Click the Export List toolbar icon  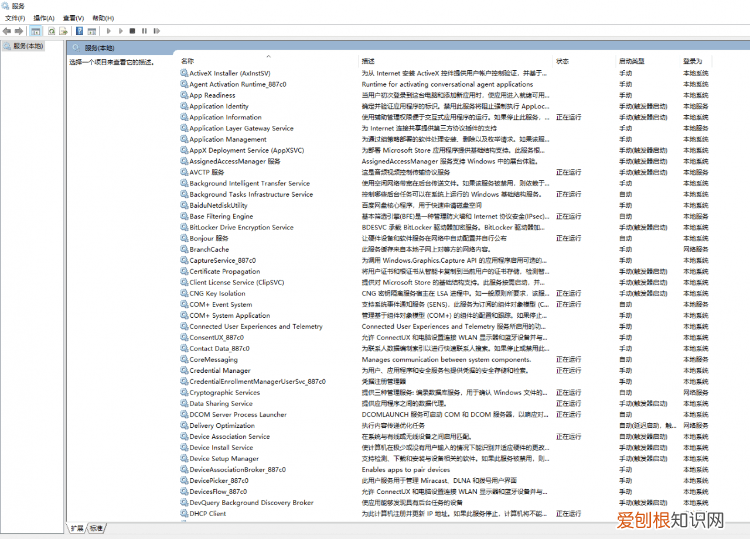coord(64,31)
